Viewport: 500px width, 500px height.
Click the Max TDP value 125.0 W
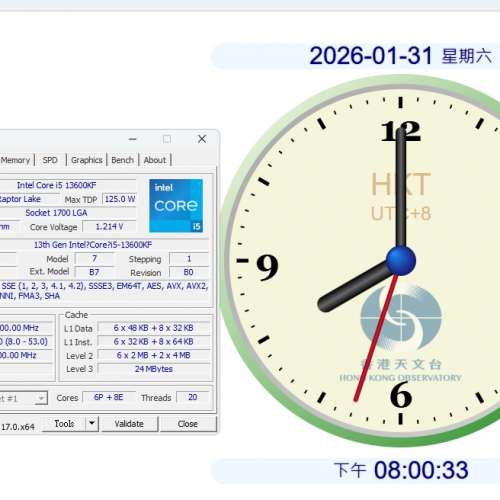coord(120,199)
